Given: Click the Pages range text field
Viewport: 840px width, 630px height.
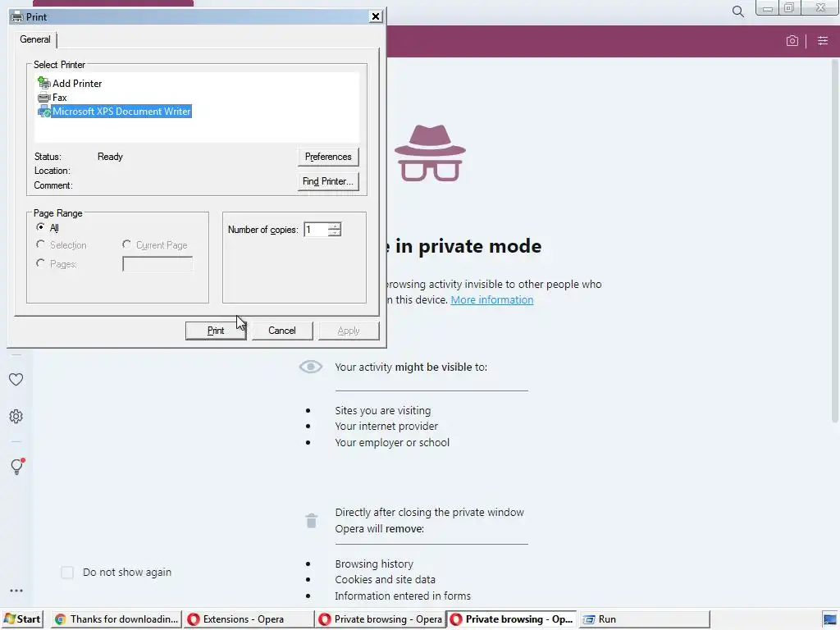Looking at the screenshot, I should pyautogui.click(x=157, y=263).
